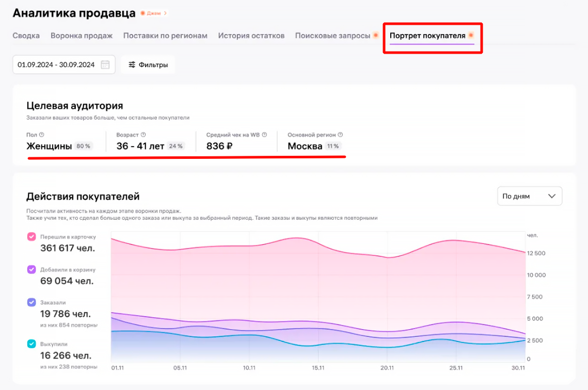
Task: Open the История остатков tab
Action: [x=251, y=36]
